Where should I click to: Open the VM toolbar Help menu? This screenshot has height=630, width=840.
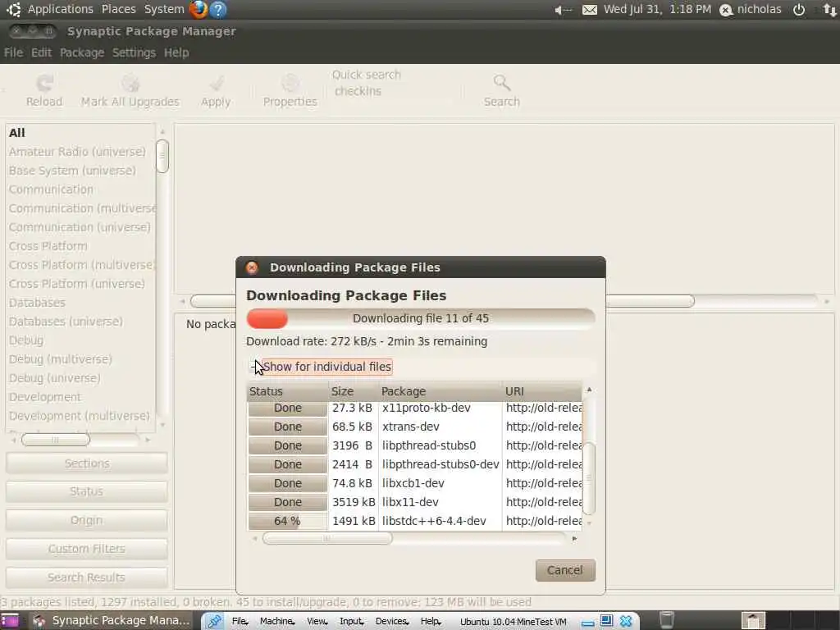tap(430, 622)
